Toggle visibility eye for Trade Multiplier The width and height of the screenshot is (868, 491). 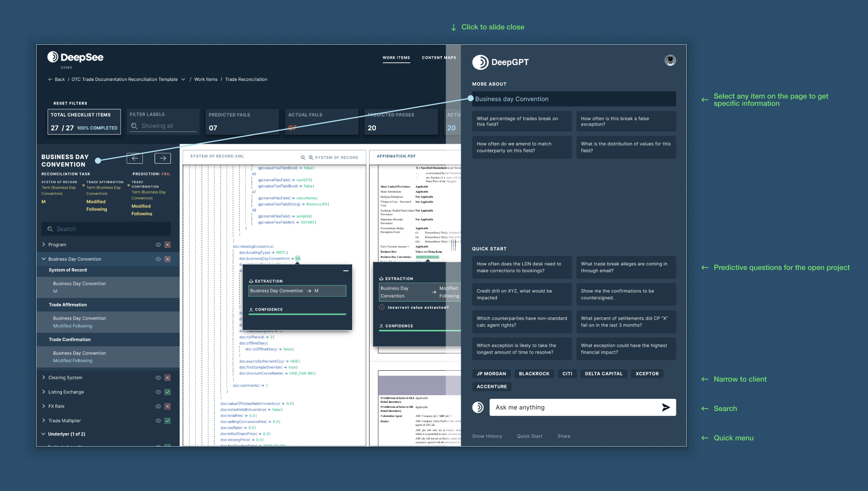tap(158, 421)
